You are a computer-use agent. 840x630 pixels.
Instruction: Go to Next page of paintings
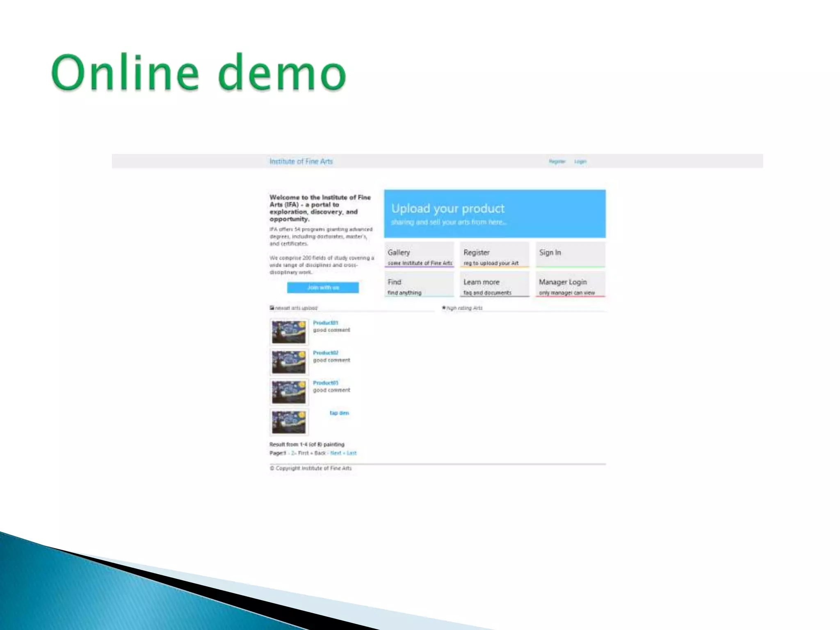[336, 453]
